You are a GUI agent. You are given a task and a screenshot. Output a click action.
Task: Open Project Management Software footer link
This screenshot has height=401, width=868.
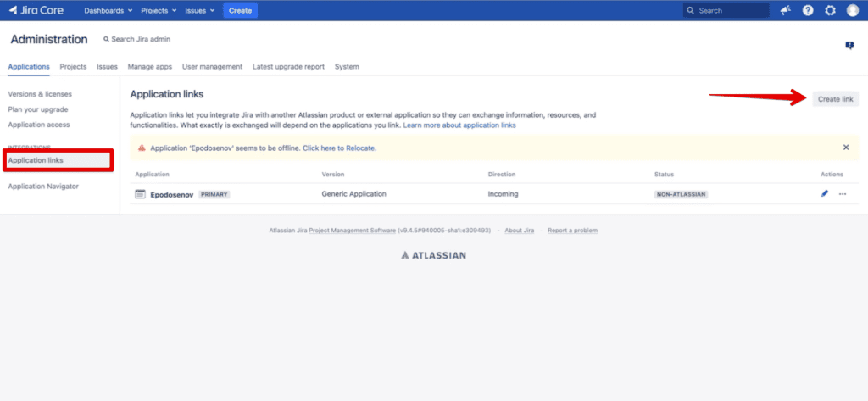pyautogui.click(x=352, y=231)
